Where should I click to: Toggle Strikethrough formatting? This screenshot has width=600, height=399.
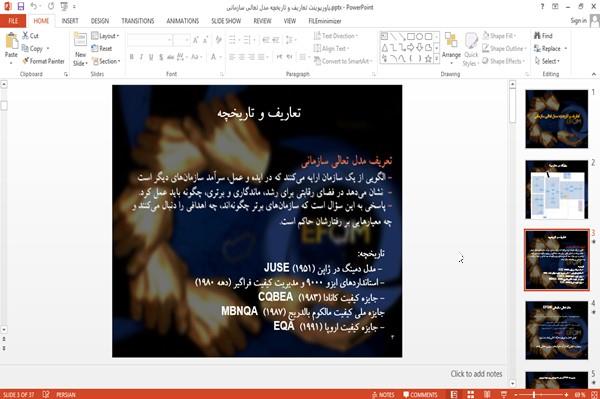[x=170, y=57]
